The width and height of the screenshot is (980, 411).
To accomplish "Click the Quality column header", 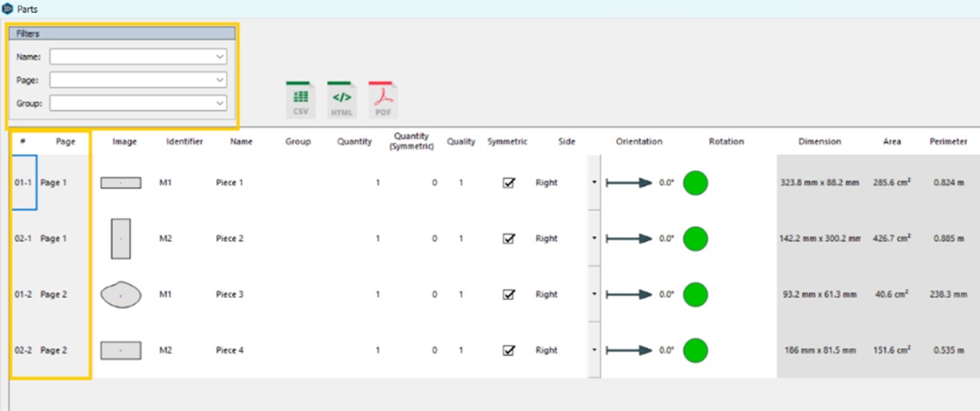I will click(x=461, y=142).
